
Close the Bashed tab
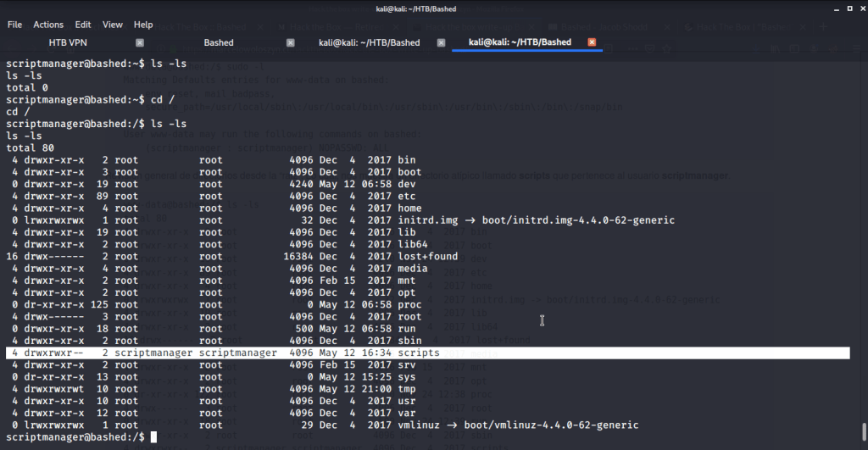pyautogui.click(x=290, y=42)
